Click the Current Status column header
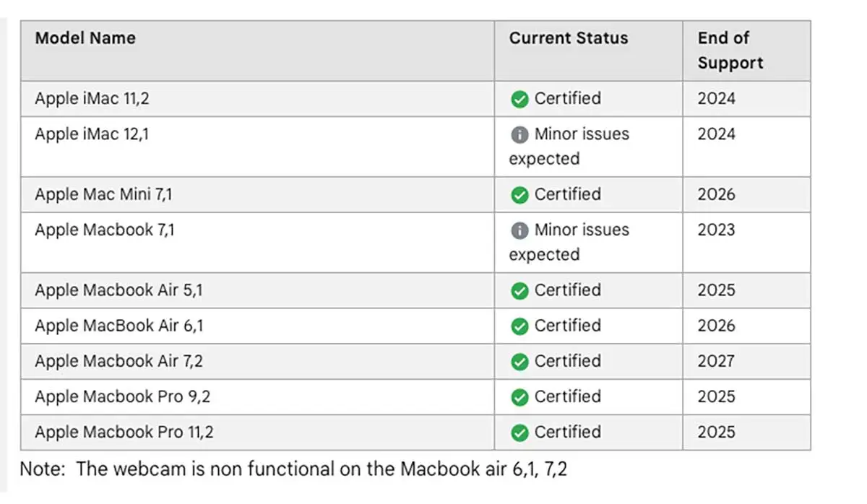867x504 pixels. 569,38
